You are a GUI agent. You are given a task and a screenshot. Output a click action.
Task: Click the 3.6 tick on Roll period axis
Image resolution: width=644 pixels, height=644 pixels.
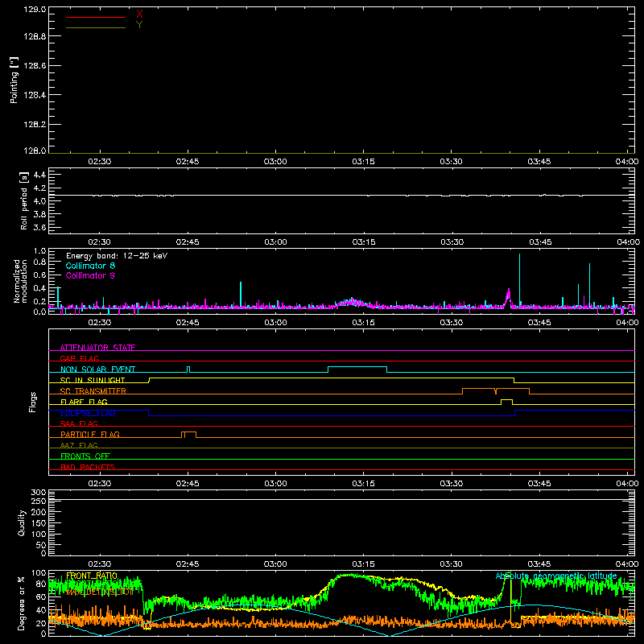click(39, 227)
